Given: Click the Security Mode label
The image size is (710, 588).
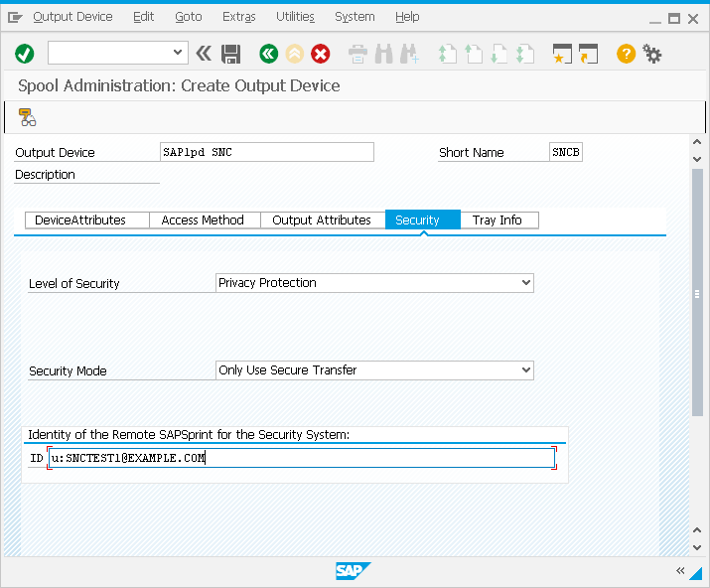Looking at the screenshot, I should [68, 371].
